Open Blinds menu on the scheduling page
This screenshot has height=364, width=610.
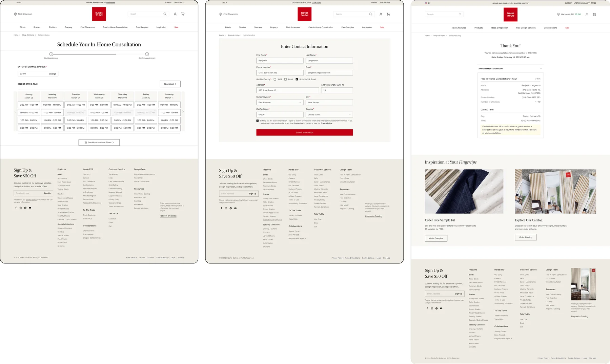pyautogui.click(x=22, y=27)
